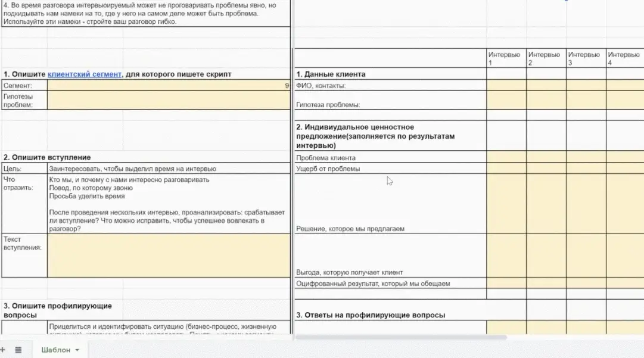Open the all sheets list icon

point(18,350)
